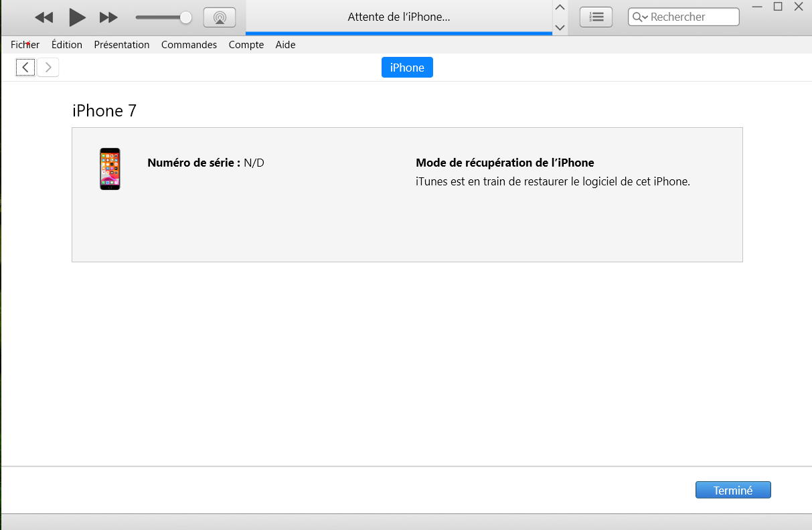This screenshot has width=812, height=530.
Task: Start playback with the Play button
Action: pyautogui.click(x=77, y=17)
